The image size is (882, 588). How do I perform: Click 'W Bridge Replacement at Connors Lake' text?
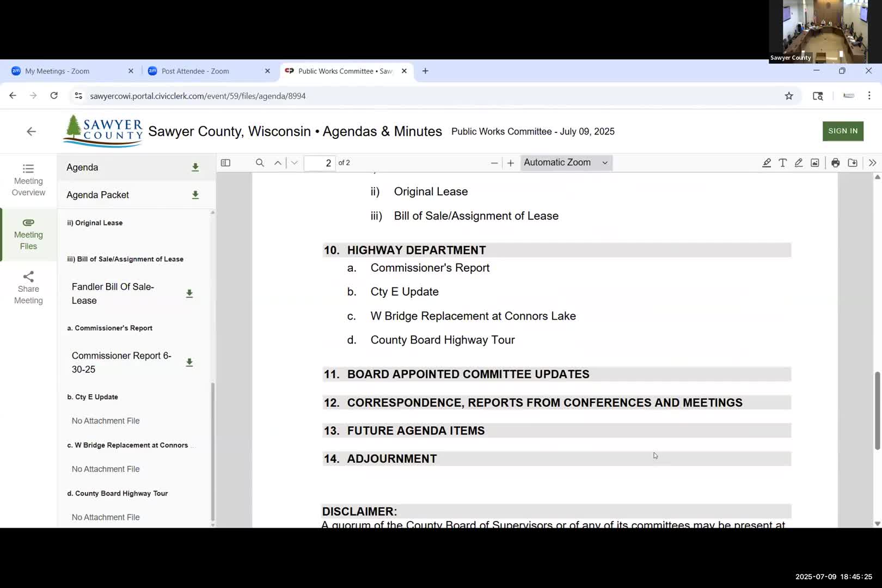click(473, 316)
